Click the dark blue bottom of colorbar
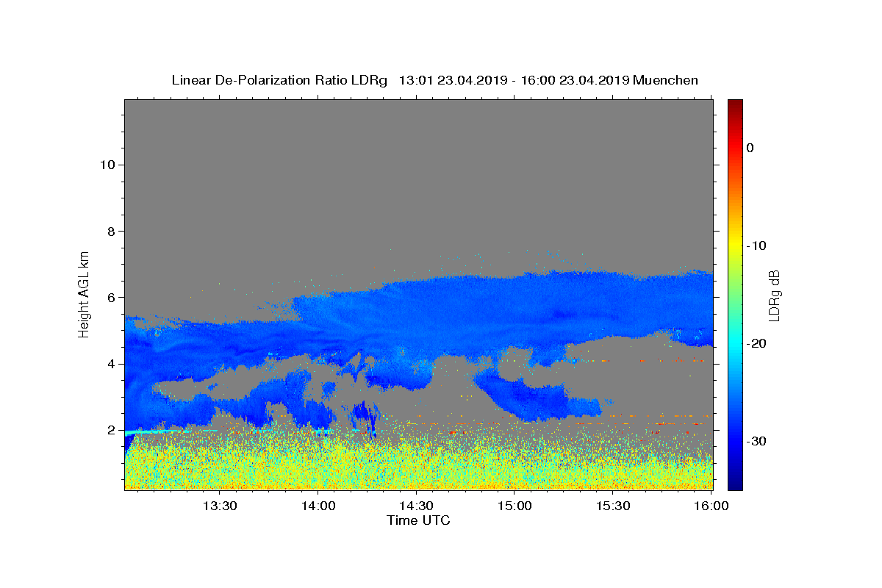The height and width of the screenshot is (588, 882). tap(735, 484)
